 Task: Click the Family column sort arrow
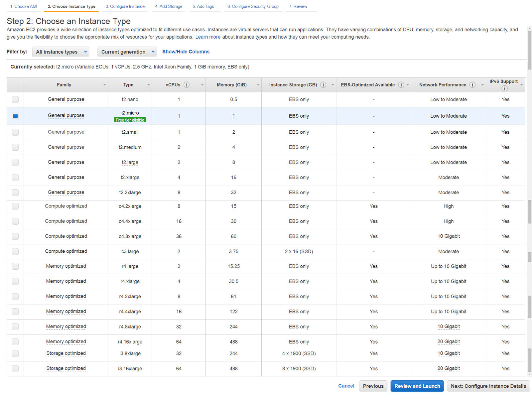click(x=104, y=85)
